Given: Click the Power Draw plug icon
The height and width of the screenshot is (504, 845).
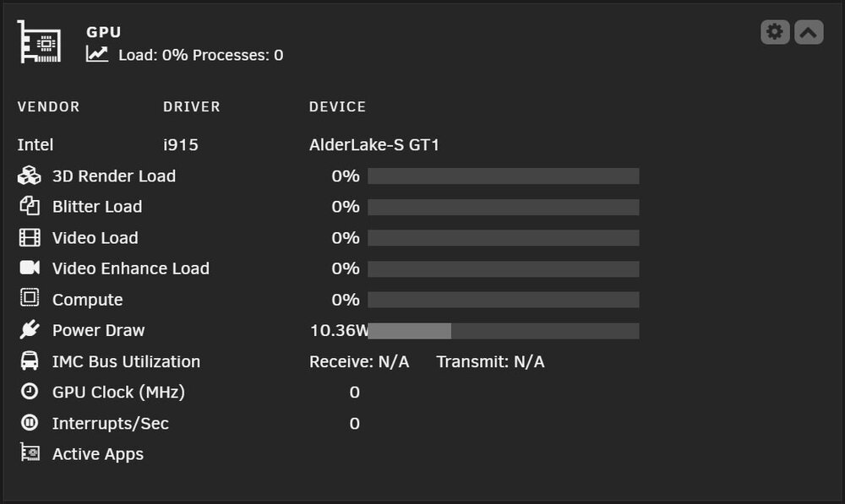Looking at the screenshot, I should tap(30, 329).
